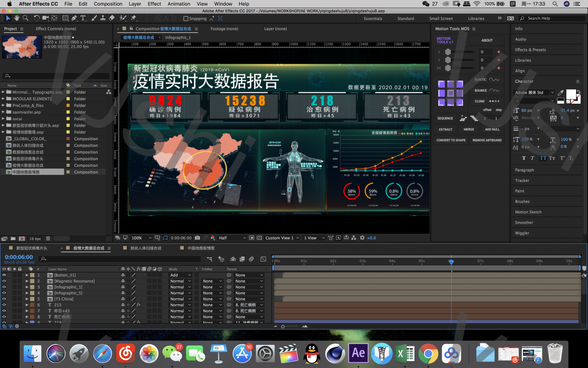The width and height of the screenshot is (588, 368).
Task: Enable motion blur for layers in timeline
Action: [x=252, y=259]
